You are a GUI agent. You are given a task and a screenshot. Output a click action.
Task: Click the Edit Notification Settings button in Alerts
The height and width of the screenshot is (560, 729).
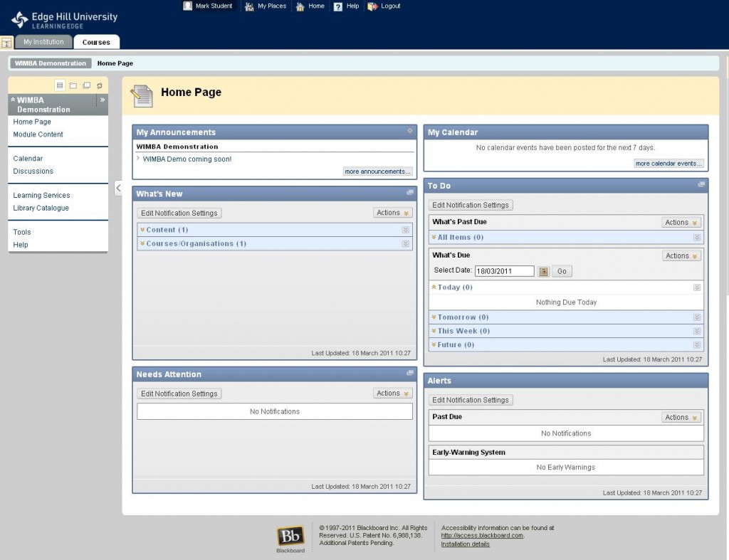point(470,399)
